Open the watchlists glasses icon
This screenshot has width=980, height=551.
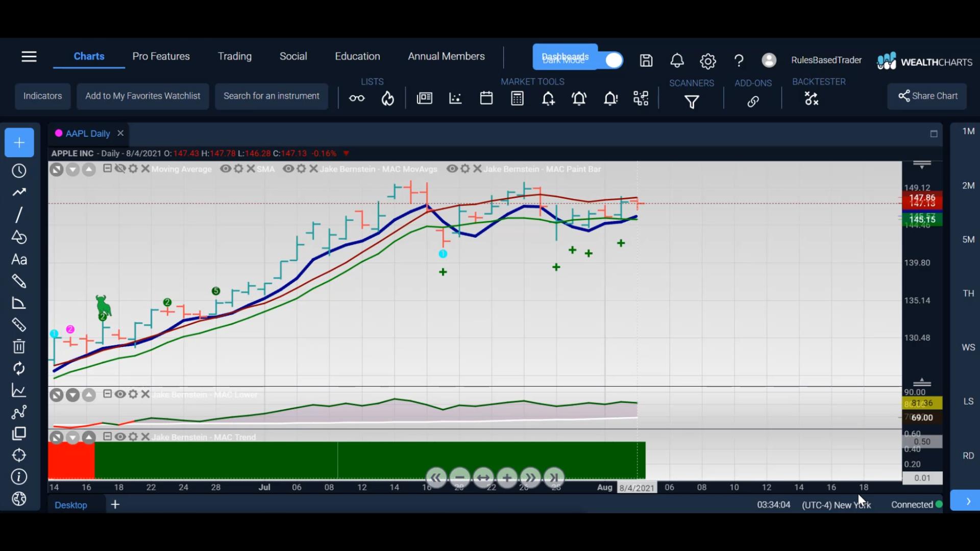coord(357,98)
